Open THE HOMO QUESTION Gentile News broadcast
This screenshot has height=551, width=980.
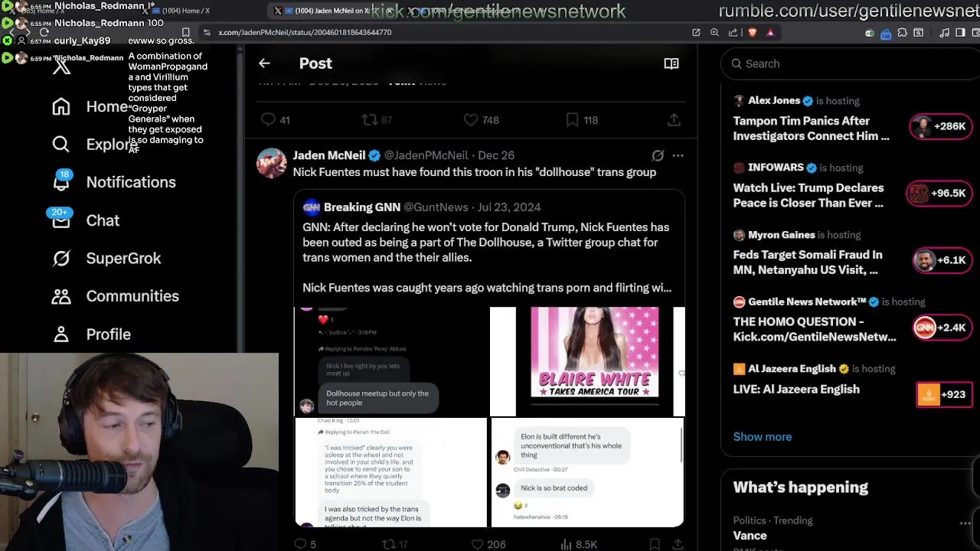coord(815,329)
